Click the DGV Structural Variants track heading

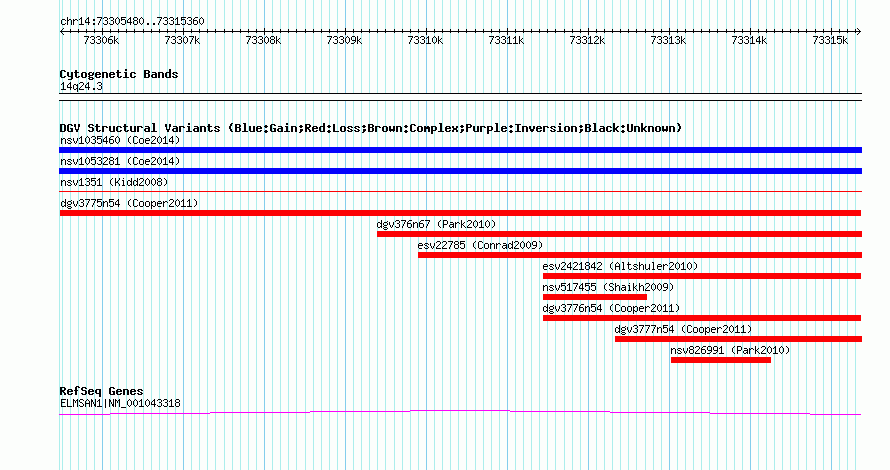[371, 128]
